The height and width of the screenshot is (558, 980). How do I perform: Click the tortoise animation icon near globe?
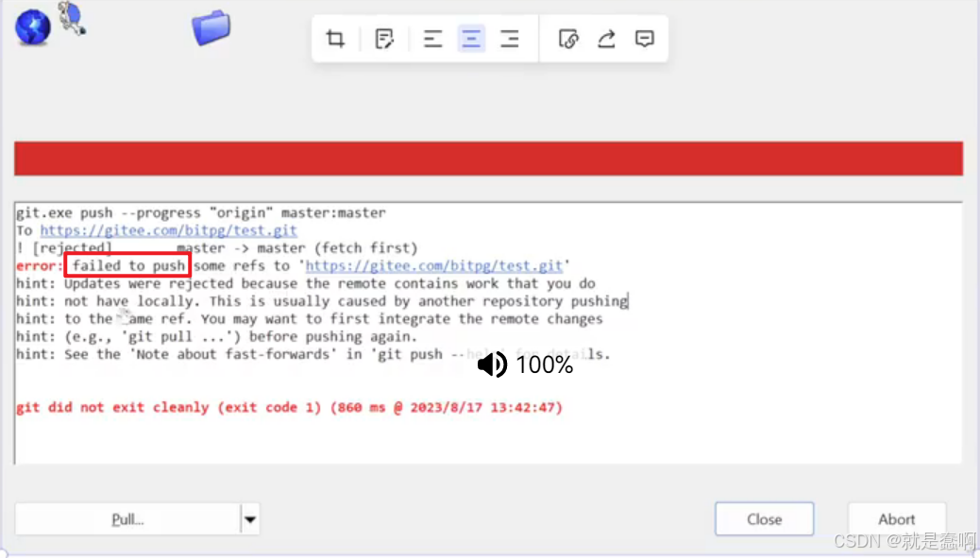[72, 18]
